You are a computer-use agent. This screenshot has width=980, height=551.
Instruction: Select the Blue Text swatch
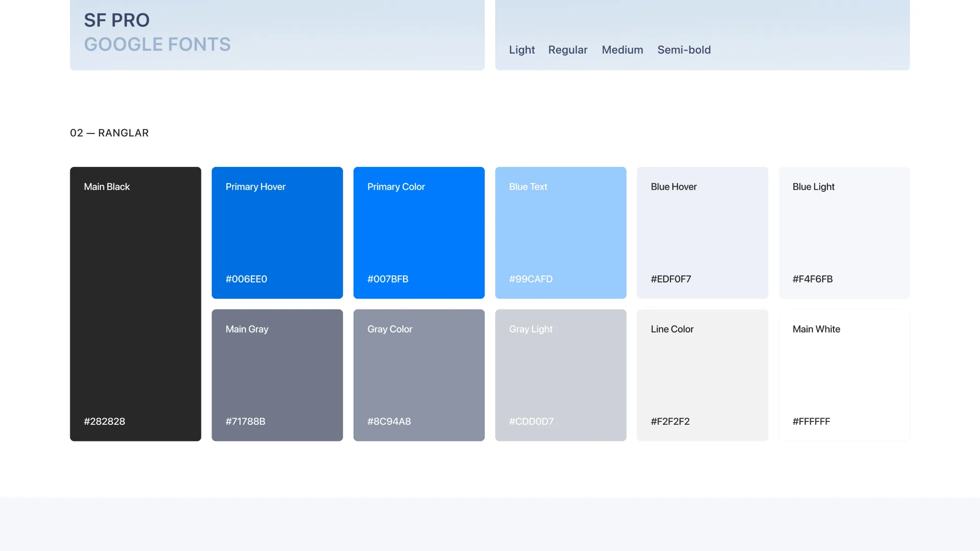click(560, 232)
